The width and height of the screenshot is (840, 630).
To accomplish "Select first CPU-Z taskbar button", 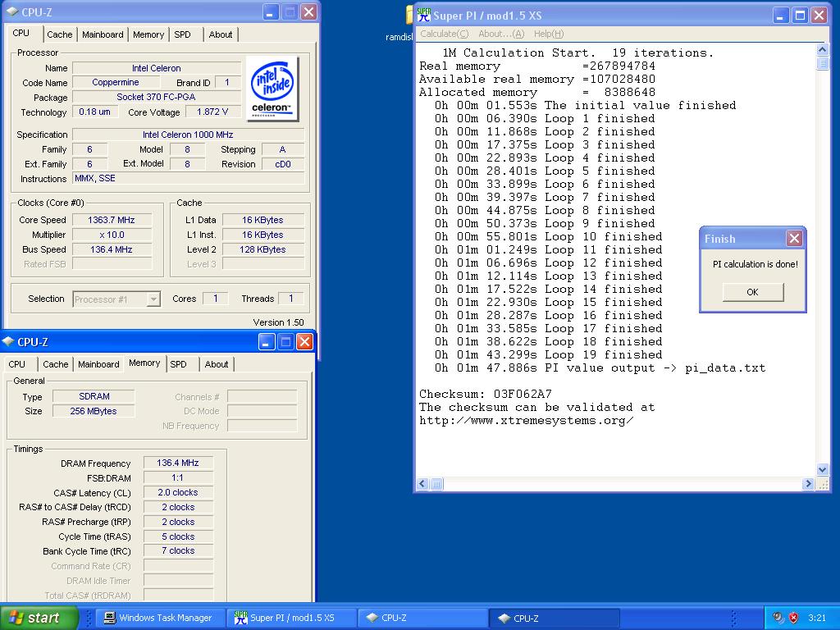I will pos(422,618).
